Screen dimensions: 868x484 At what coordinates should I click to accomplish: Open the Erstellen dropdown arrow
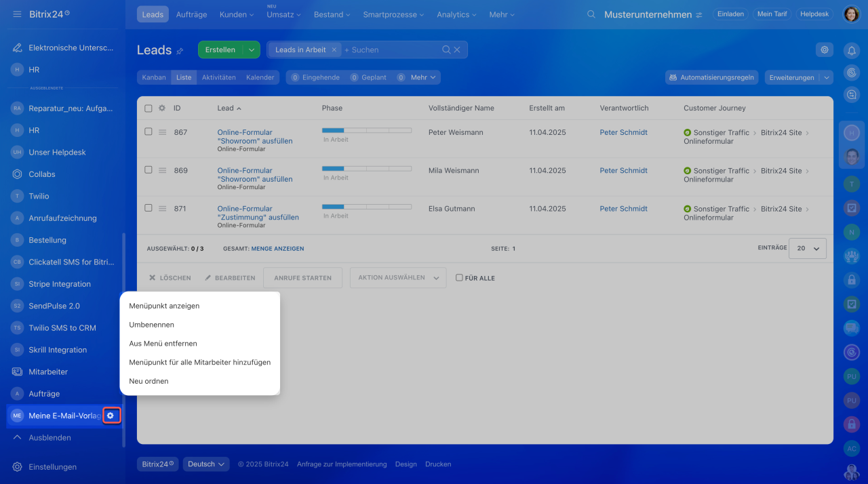[x=252, y=49]
